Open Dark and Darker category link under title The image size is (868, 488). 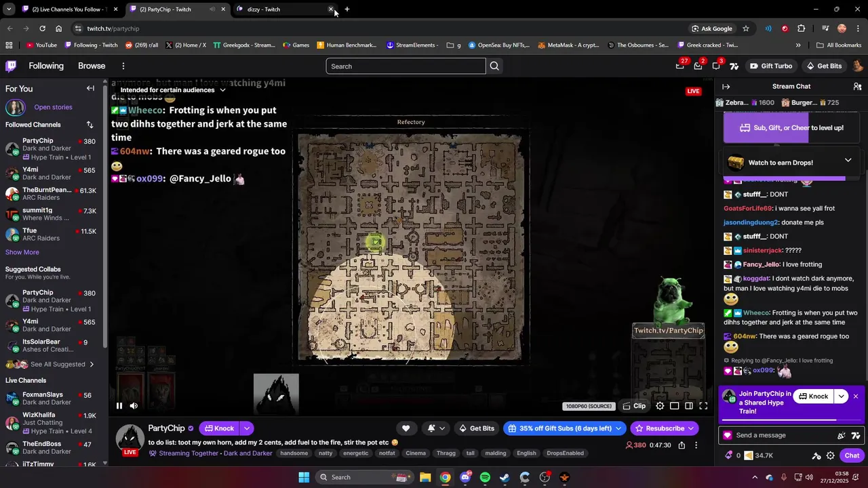coord(248,453)
